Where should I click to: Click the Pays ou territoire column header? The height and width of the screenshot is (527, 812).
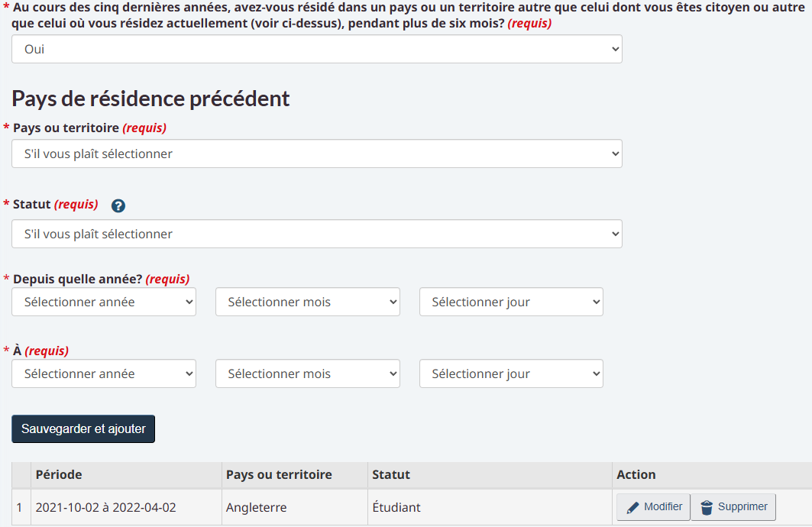279,474
